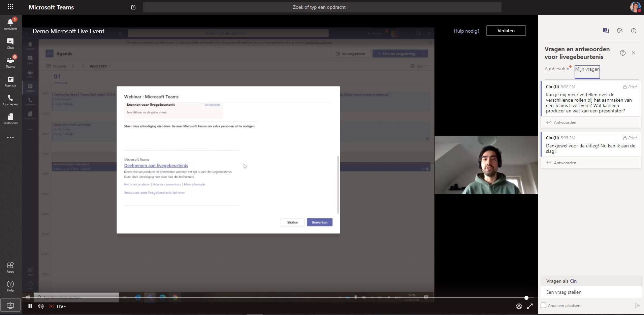
Task: Click the Meer informatie link
Action: [x=195, y=184]
